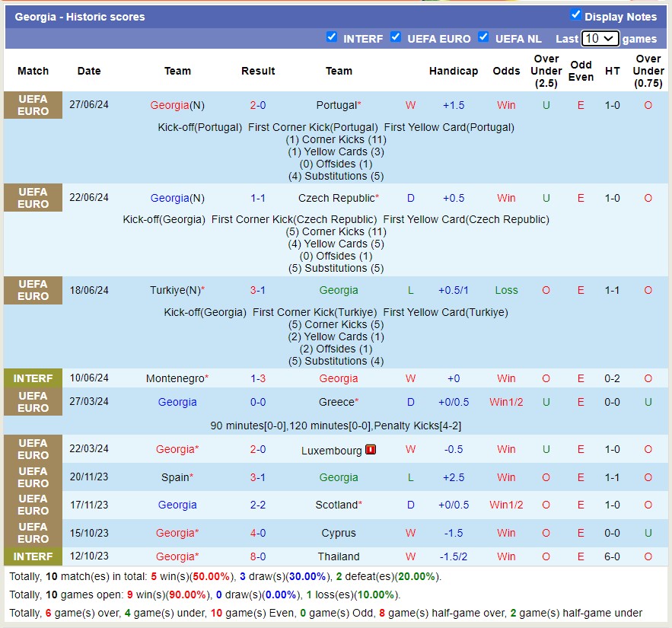Click the date 27/06/24
This screenshot has width=672, height=628.
[89, 104]
